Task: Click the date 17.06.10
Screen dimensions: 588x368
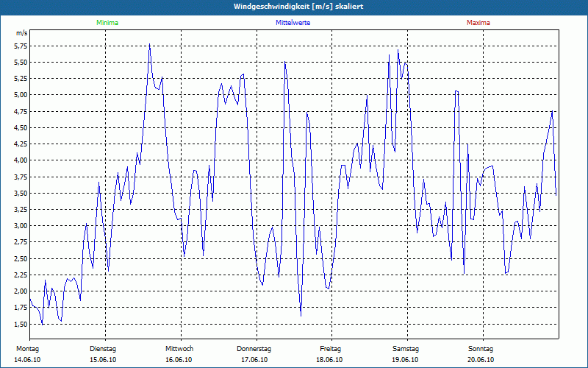Action: point(254,360)
